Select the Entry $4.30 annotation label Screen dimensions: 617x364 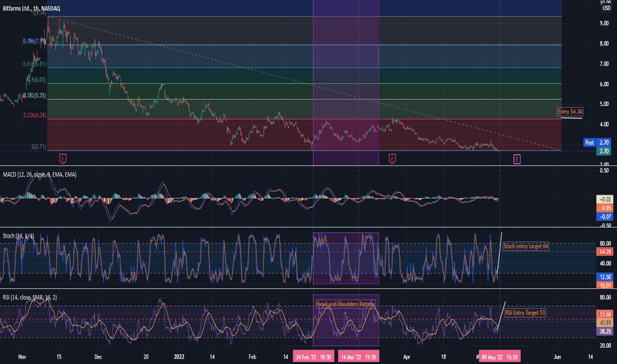click(570, 112)
